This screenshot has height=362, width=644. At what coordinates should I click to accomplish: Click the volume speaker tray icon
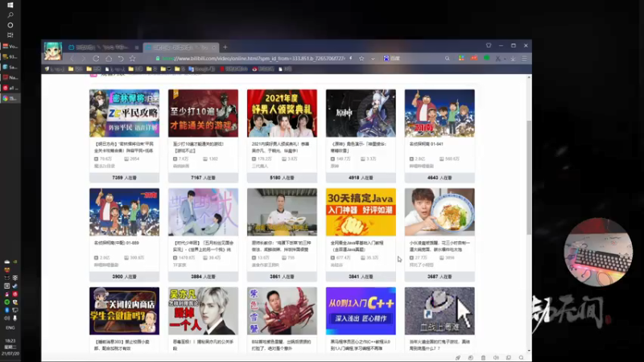(x=7, y=318)
